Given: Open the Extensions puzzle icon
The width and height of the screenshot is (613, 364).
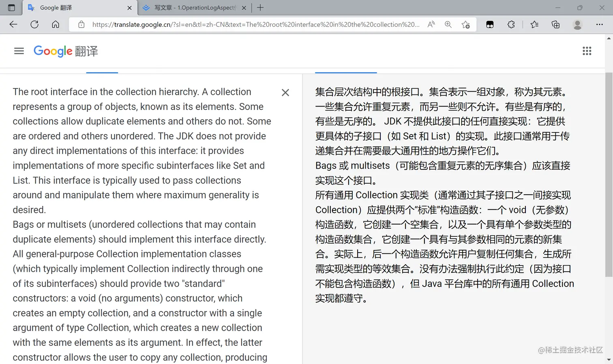Looking at the screenshot, I should (511, 24).
